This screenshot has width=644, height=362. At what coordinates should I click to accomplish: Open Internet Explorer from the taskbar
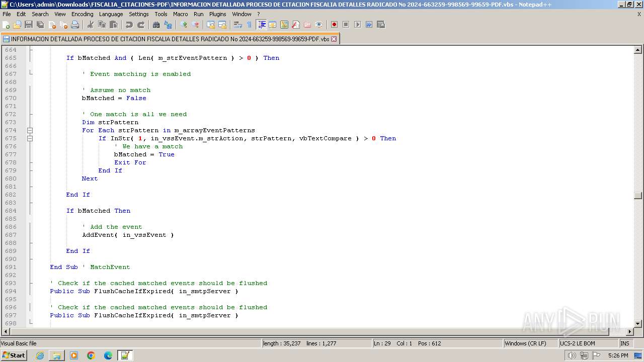[40, 355]
